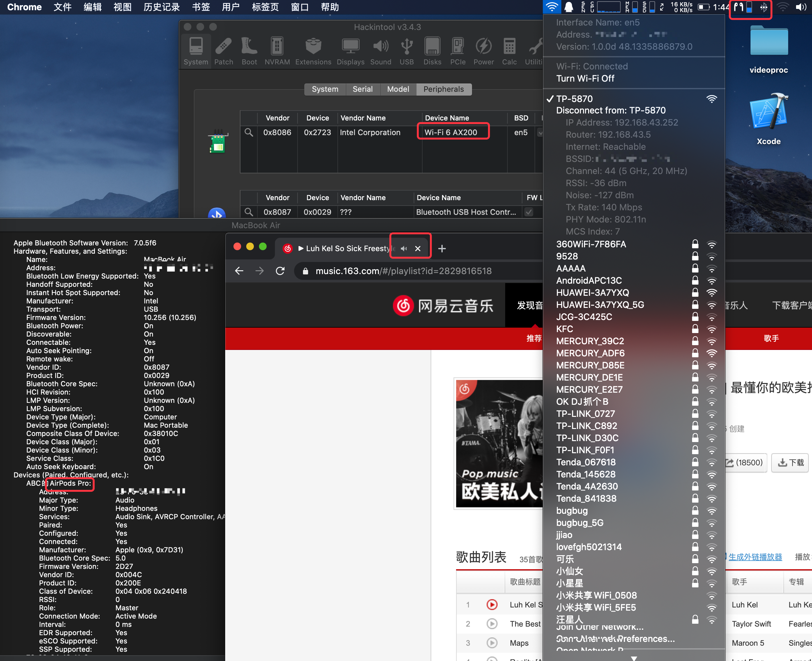Open the NVRAM section in Hackintool
The image size is (812, 661).
(x=277, y=51)
